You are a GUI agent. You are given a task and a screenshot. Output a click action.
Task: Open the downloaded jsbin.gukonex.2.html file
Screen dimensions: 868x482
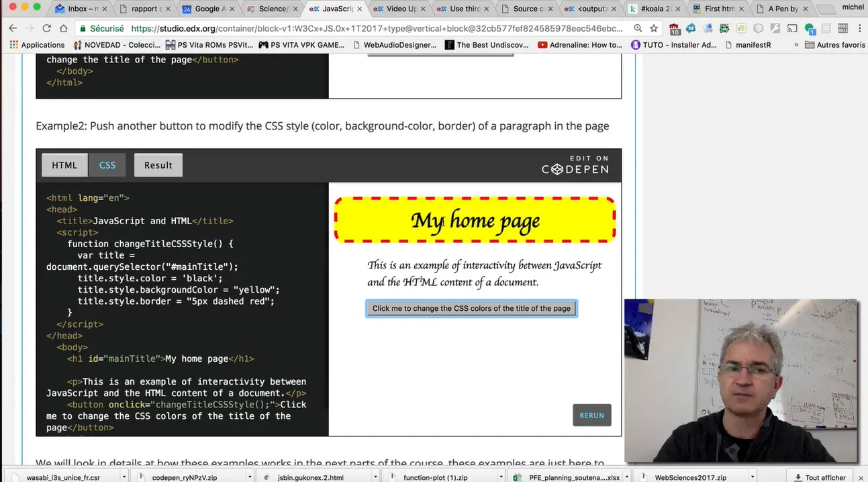tap(312, 477)
